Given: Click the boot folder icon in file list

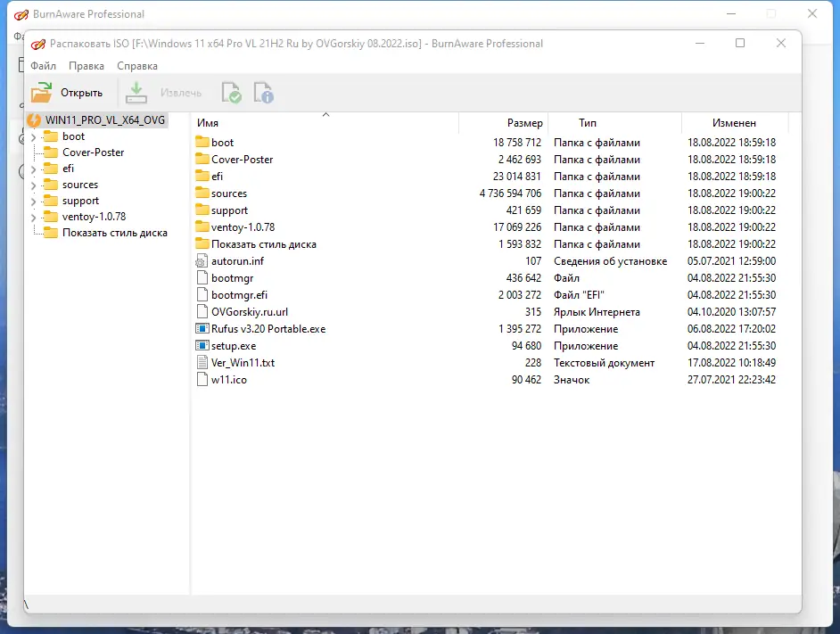Looking at the screenshot, I should point(202,142).
